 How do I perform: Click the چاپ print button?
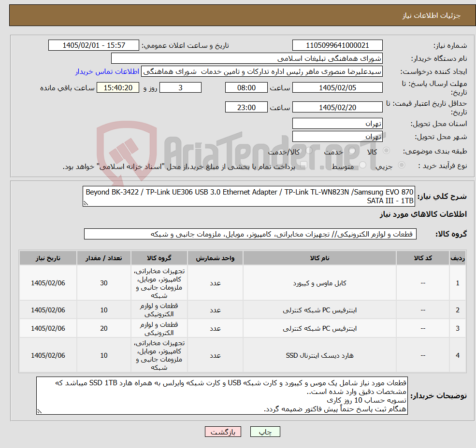coord(265,432)
